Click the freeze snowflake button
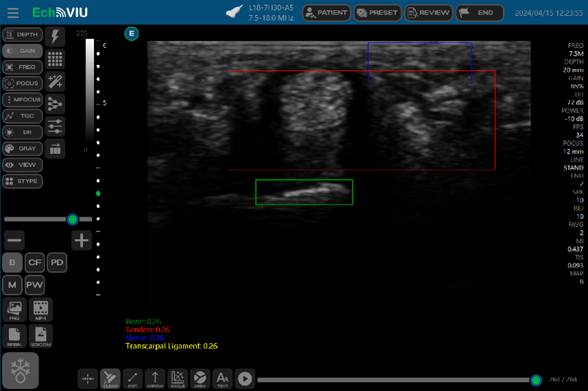This screenshot has height=391, width=588. point(21,370)
